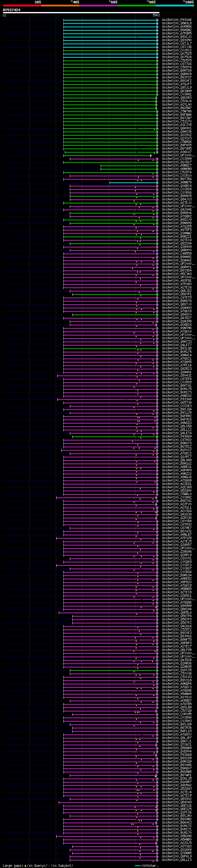
Task: Click hit label UniRef100_C5Z8T4
Action: [177, 172]
